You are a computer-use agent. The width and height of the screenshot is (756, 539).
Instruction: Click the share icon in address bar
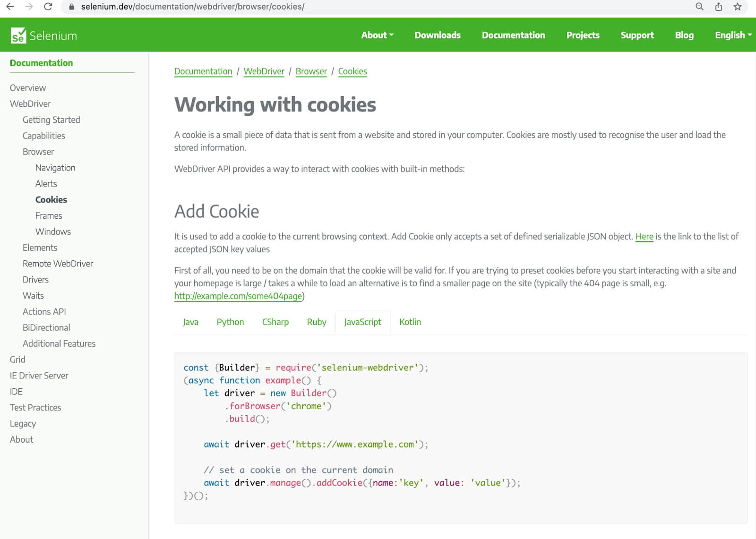click(718, 7)
